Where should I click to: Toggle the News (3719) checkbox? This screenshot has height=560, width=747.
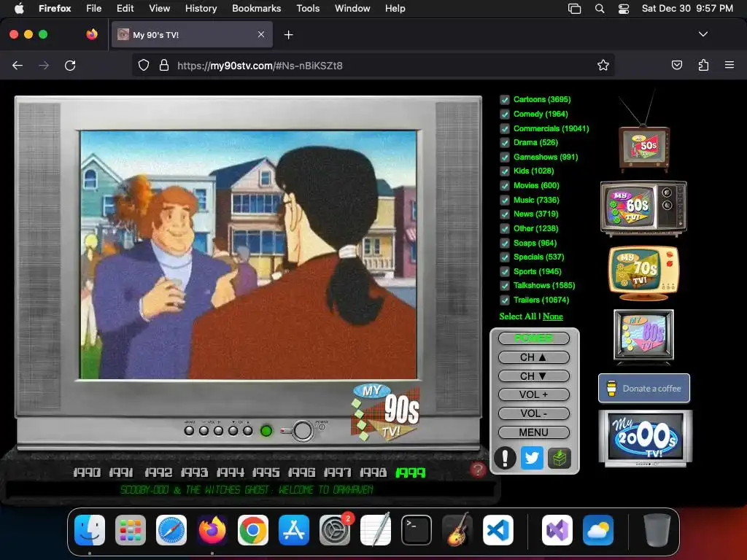[x=505, y=214]
